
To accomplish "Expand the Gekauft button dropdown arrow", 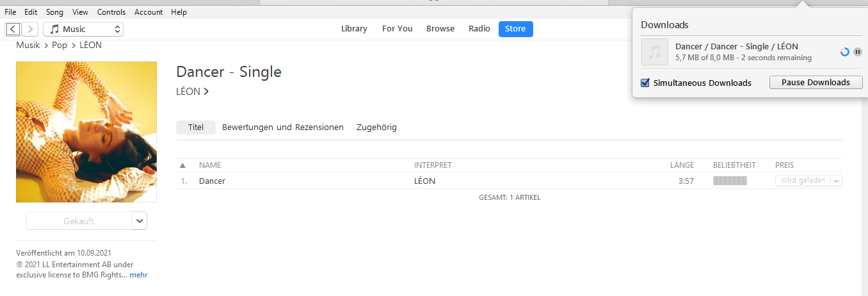I will [140, 221].
